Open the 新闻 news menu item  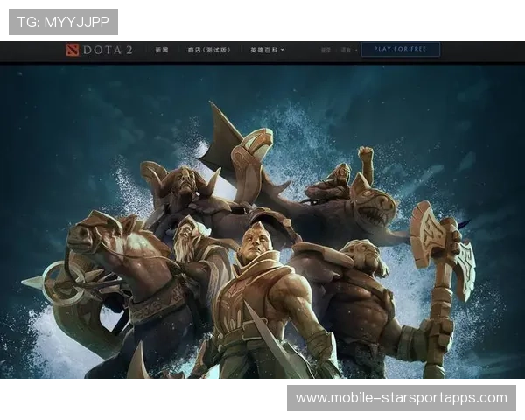(162, 50)
